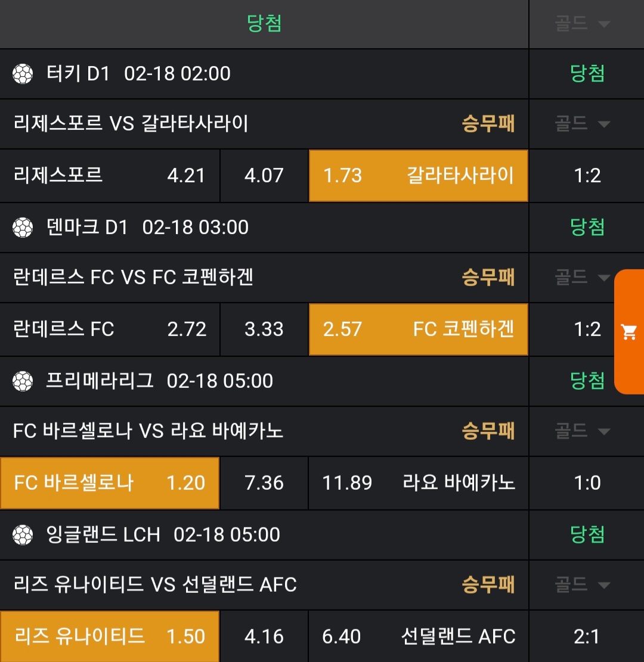The image size is (644, 662).
Task: Select the FC 바르셀로나 1.20 odds option
Action: point(110,483)
